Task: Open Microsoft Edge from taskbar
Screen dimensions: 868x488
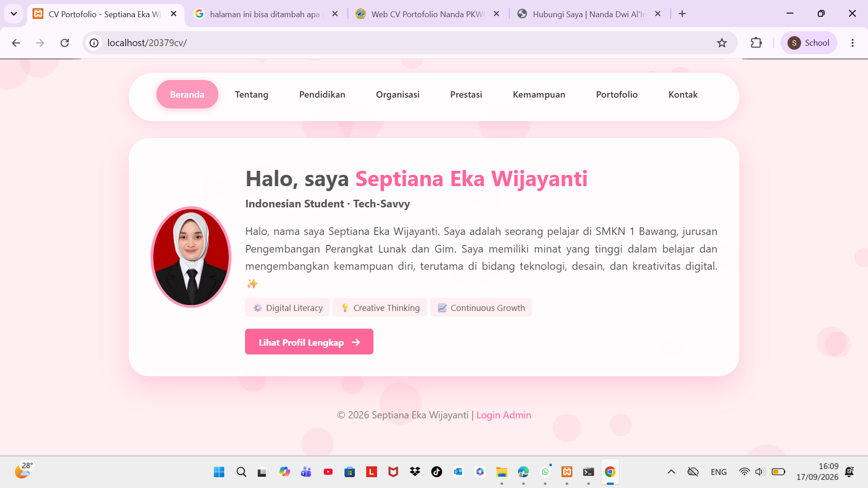Action: point(524,472)
